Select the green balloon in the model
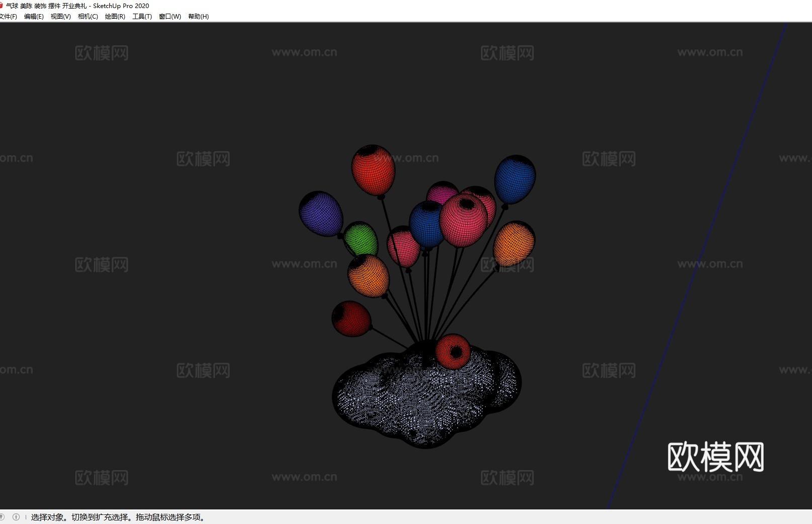Image resolution: width=812 pixels, height=524 pixels. pyautogui.click(x=361, y=239)
